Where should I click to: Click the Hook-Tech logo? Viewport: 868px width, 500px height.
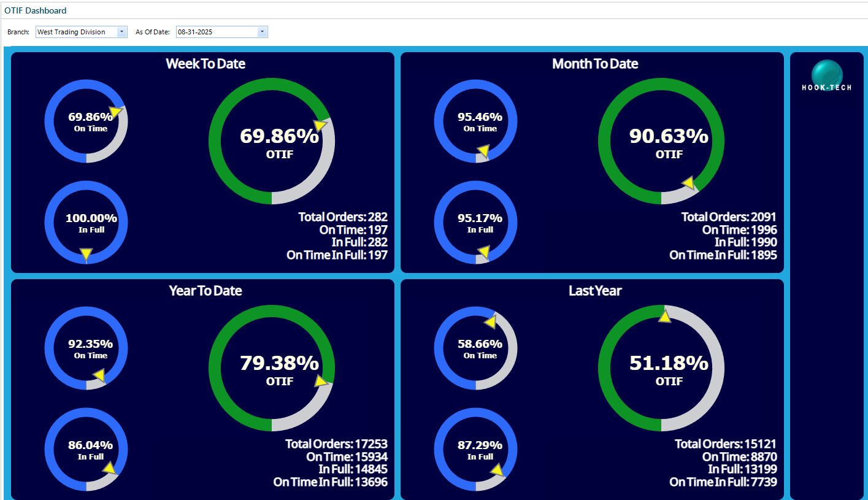827,76
